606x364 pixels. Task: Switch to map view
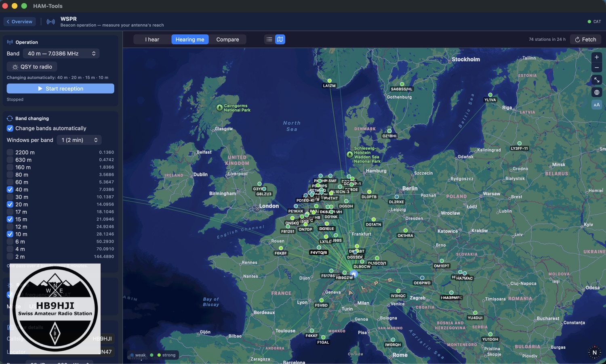coord(280,40)
